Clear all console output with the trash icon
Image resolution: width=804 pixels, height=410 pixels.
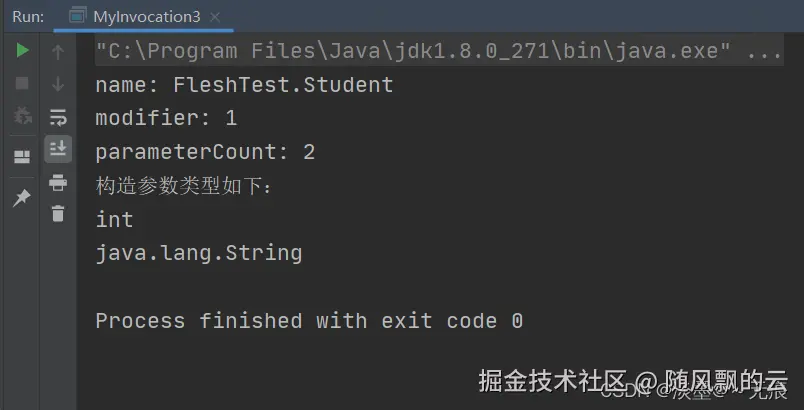click(x=58, y=213)
